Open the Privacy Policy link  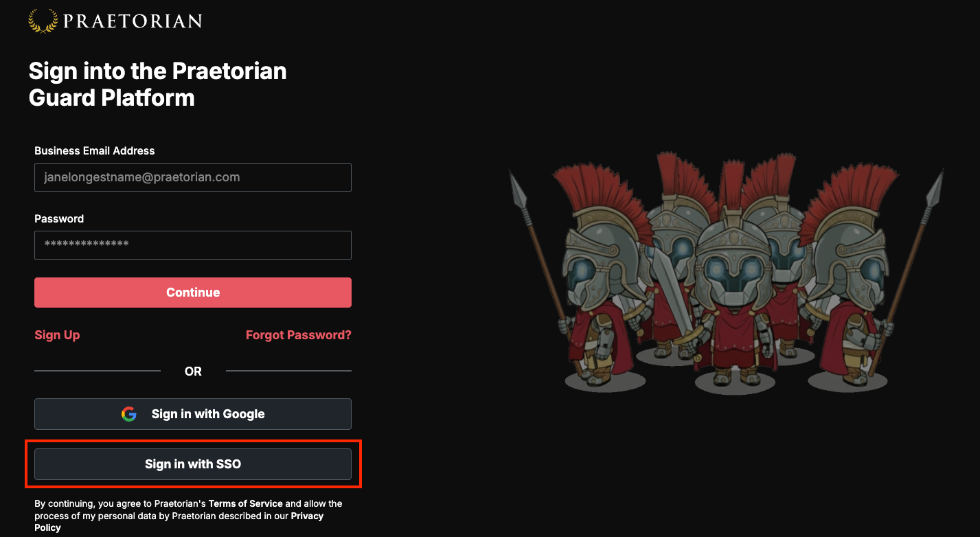(179, 522)
